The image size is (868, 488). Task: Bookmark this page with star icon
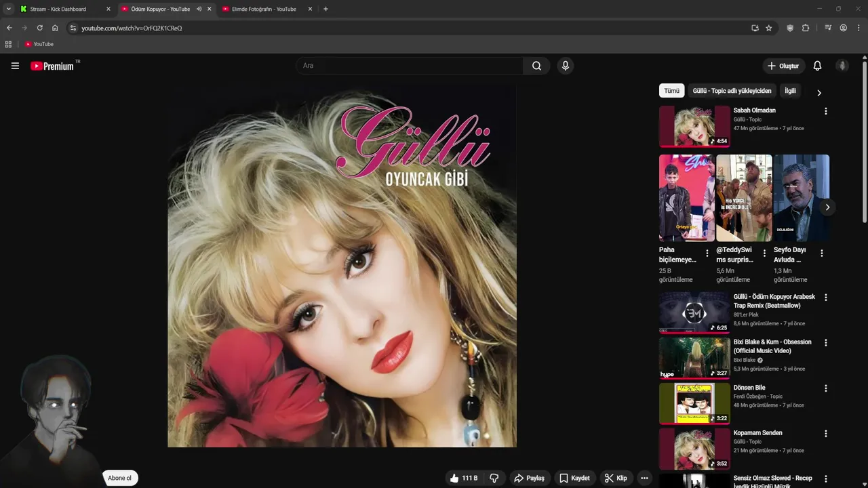[768, 28]
